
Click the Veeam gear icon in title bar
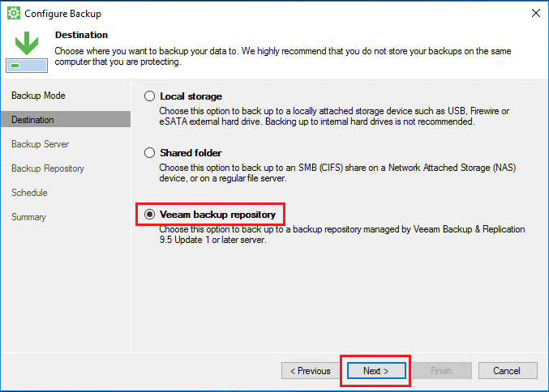coord(13,14)
